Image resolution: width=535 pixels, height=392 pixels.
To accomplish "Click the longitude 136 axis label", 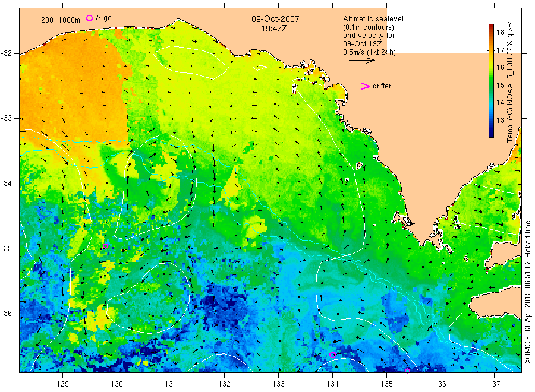I will coord(440,384).
